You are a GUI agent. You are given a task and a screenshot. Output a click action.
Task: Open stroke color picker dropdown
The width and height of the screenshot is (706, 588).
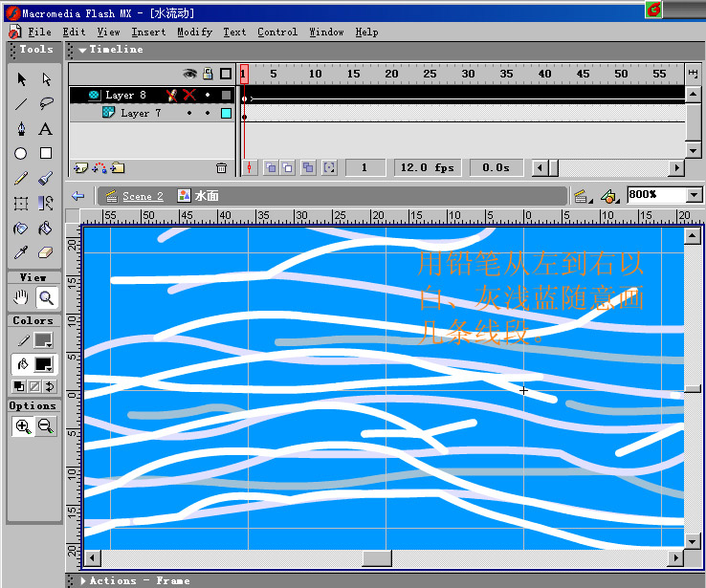[x=44, y=340]
